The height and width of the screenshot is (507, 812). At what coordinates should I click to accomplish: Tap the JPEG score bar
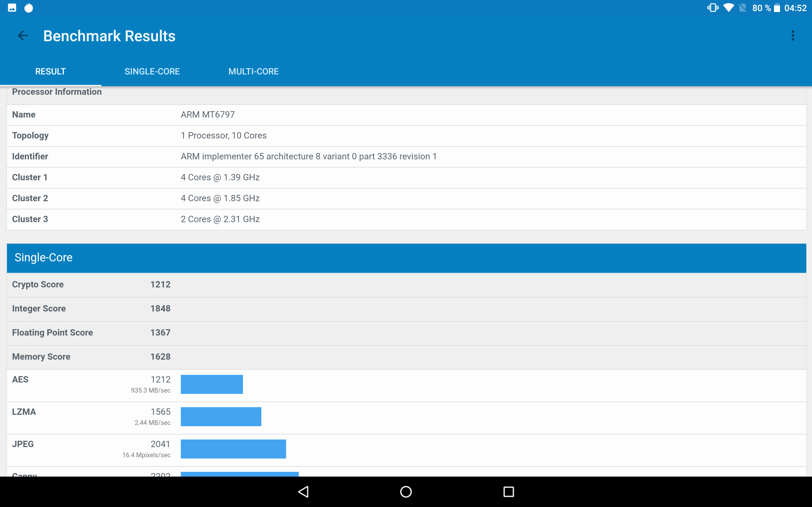pyautogui.click(x=233, y=449)
